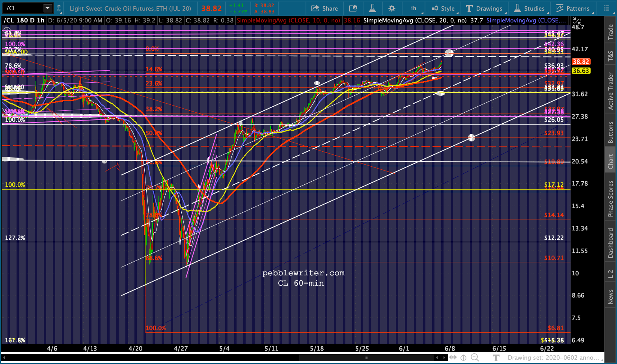Click the fit-studies curve icon above price axis

(576, 20)
